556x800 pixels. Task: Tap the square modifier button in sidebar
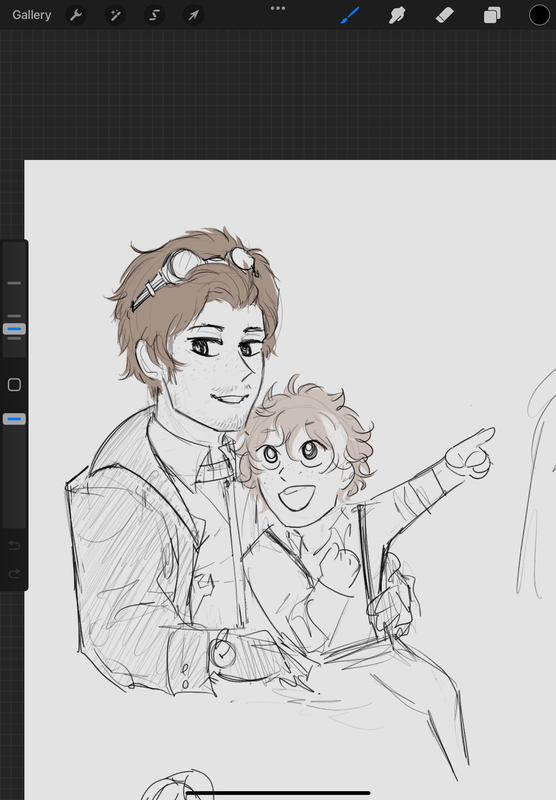click(x=14, y=385)
